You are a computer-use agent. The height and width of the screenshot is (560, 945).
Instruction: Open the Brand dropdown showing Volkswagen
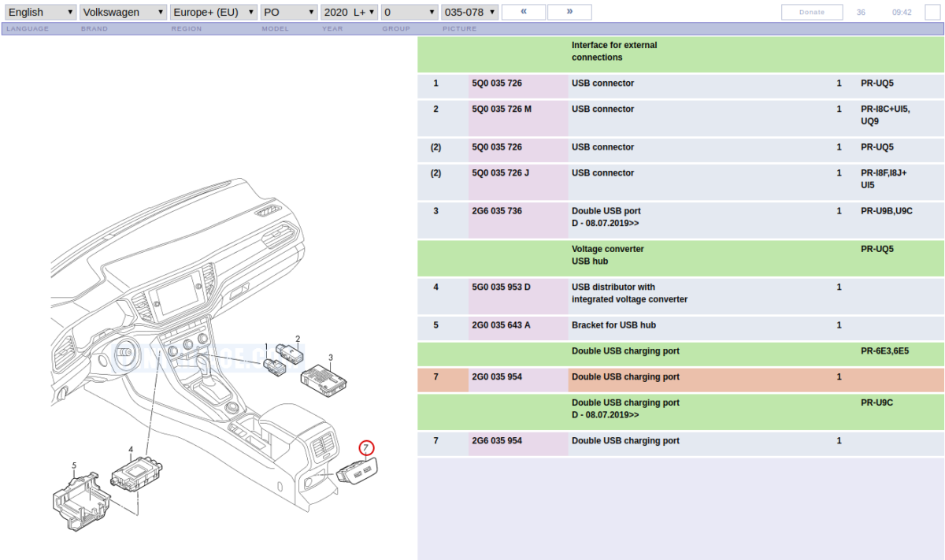click(124, 12)
